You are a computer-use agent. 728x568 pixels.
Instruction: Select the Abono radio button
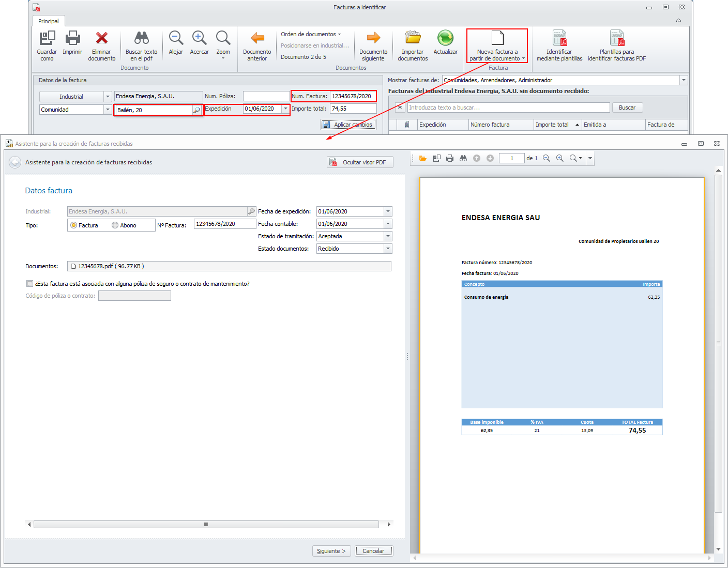click(x=115, y=225)
